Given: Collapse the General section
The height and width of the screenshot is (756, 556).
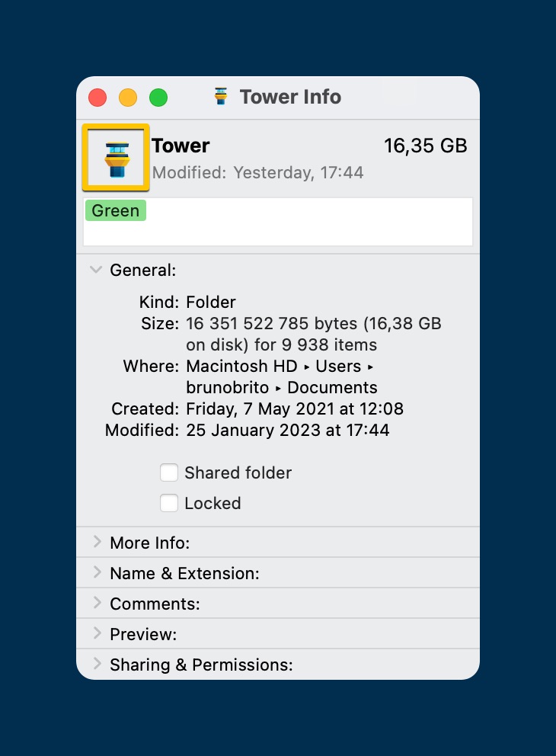Looking at the screenshot, I should pos(96,270).
